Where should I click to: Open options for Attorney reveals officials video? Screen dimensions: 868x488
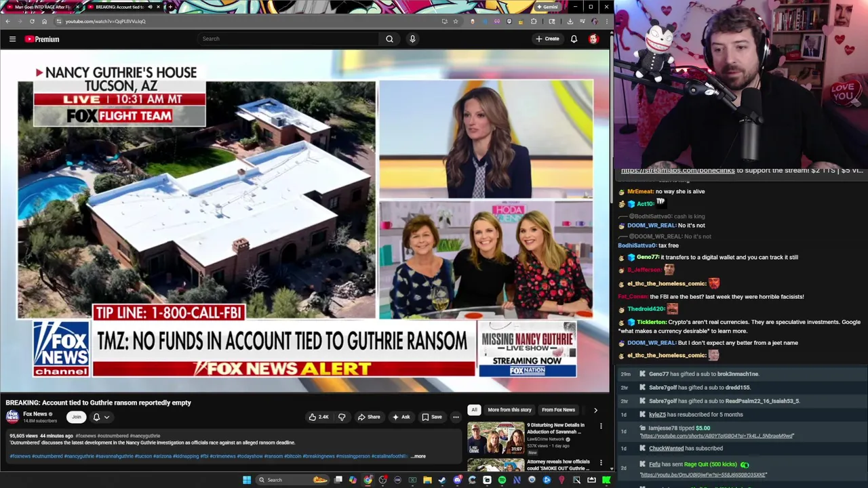coord(601,462)
